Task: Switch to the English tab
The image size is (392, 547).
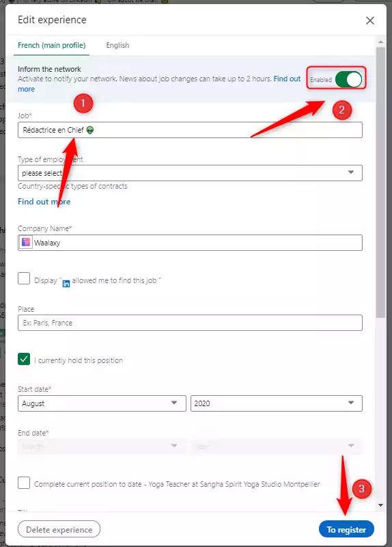Action: pyautogui.click(x=117, y=45)
